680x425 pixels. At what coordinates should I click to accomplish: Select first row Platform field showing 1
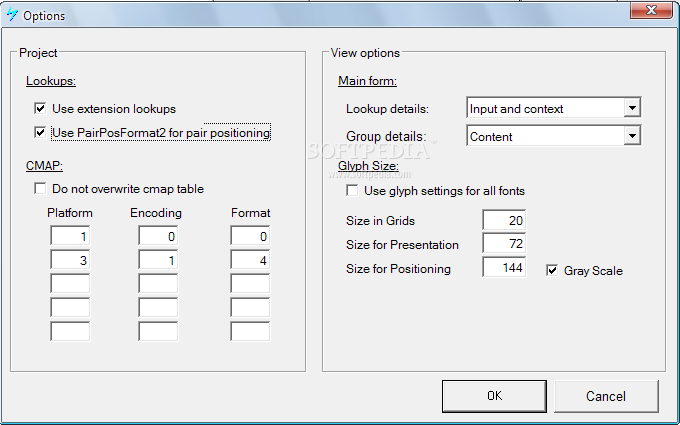(70, 236)
